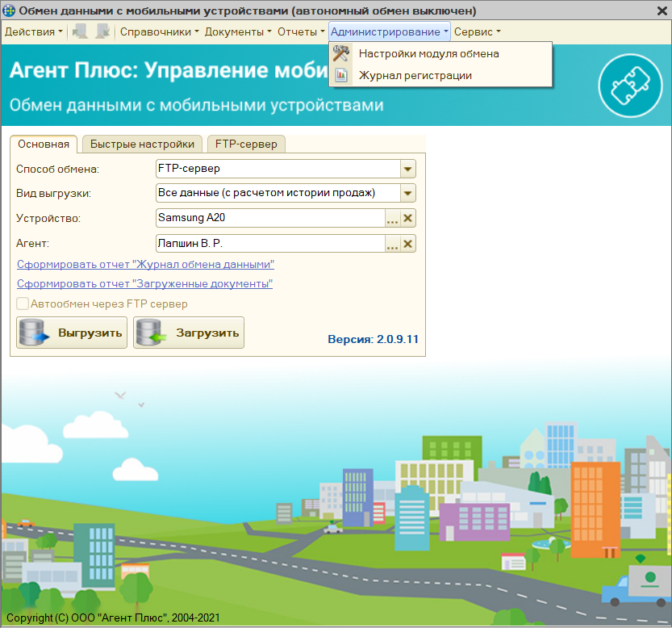Image resolution: width=672 pixels, height=628 pixels.
Task: Expand the Способ обмена dropdown arrow
Action: [408, 169]
